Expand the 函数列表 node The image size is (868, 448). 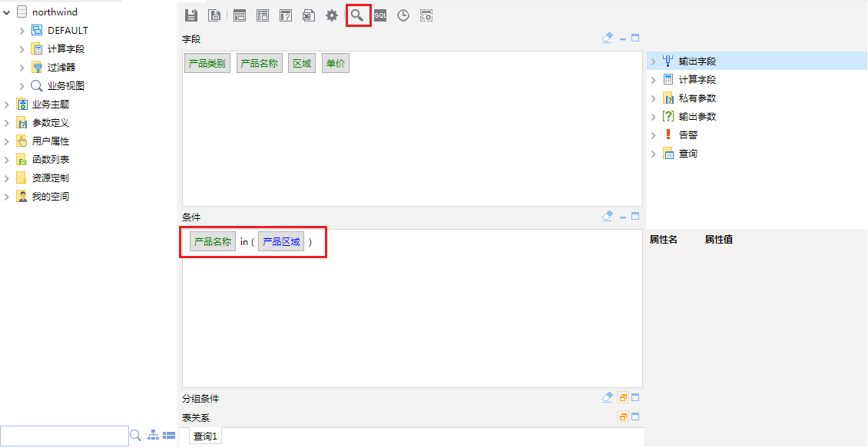(x=7, y=160)
